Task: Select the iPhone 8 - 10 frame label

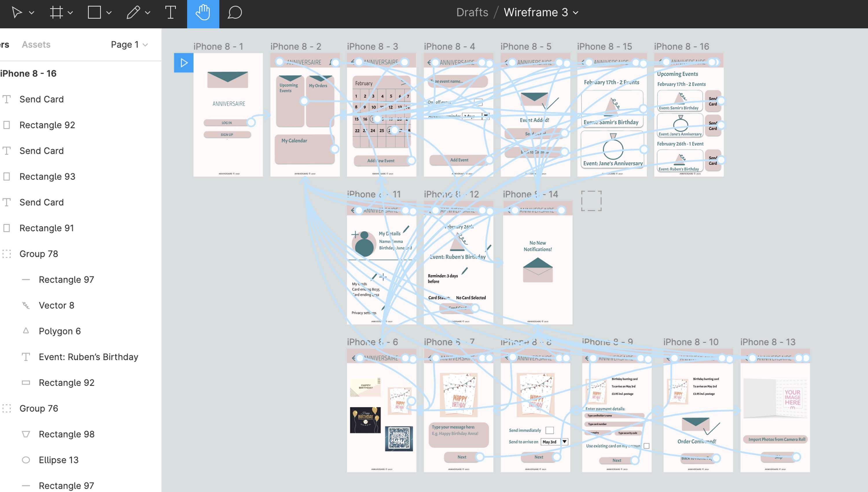Action: coord(691,342)
